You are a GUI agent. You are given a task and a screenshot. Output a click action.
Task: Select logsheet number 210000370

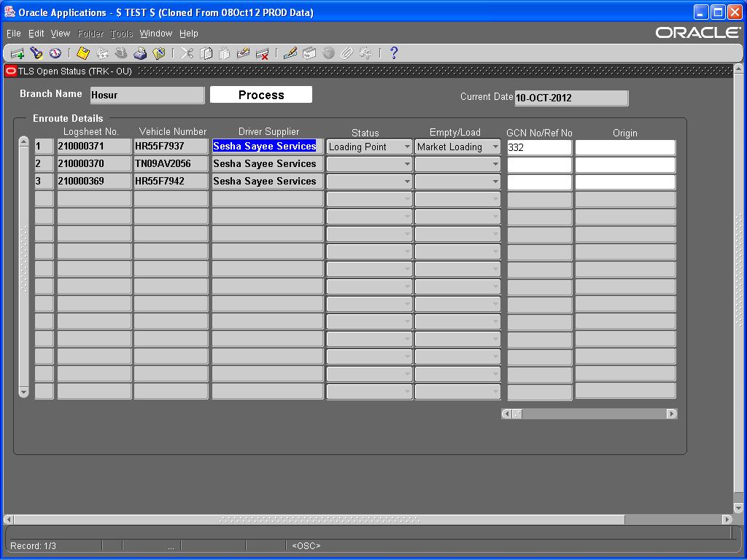94,164
